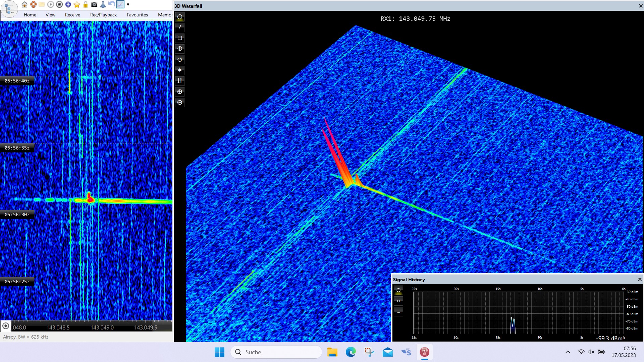The width and height of the screenshot is (644, 362).
Task: Zoom in the 3D Waterfall
Action: [x=180, y=92]
